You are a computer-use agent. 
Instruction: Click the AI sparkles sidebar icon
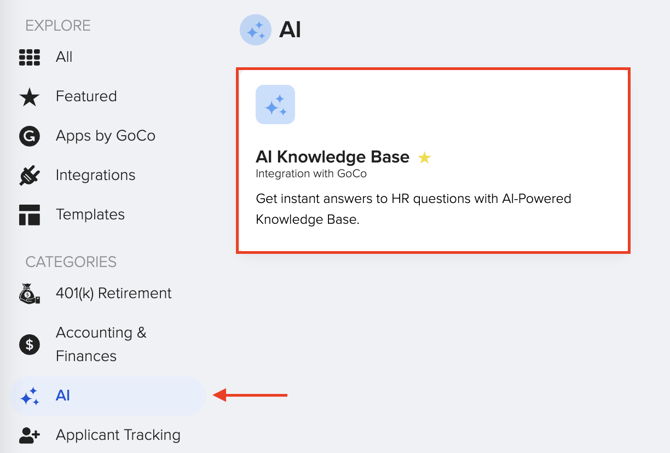click(x=30, y=397)
